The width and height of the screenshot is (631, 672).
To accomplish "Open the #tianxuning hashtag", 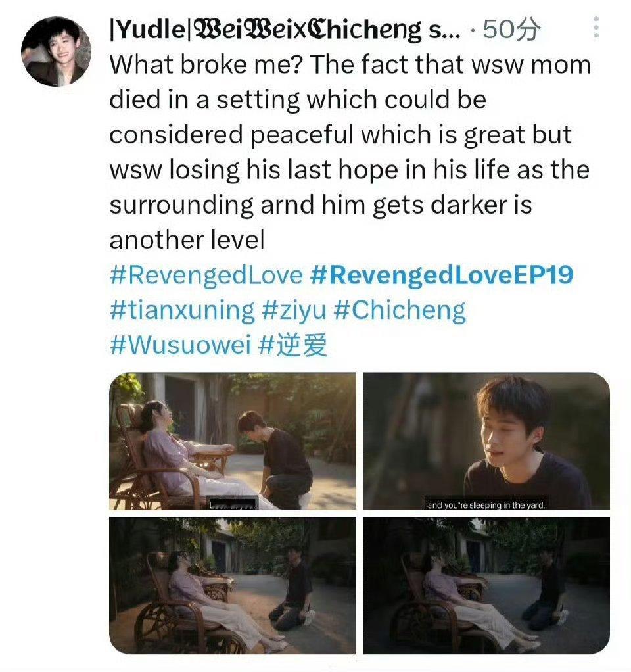I will 182,310.
